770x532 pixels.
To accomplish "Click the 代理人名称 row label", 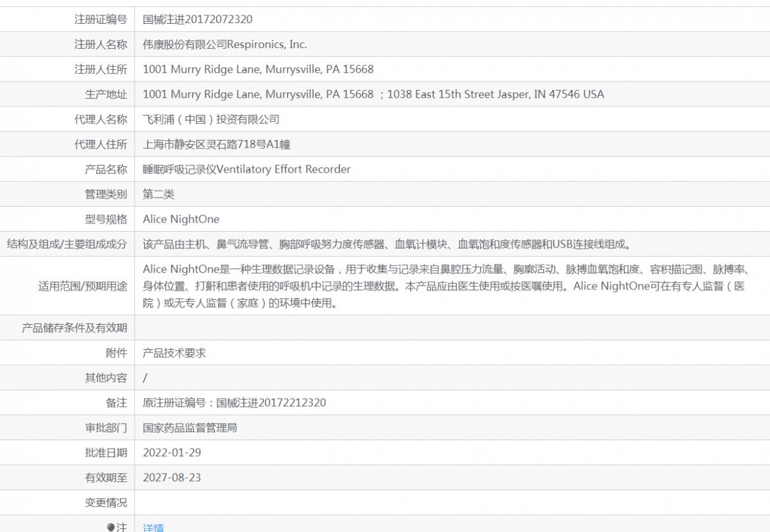I will (x=101, y=119).
